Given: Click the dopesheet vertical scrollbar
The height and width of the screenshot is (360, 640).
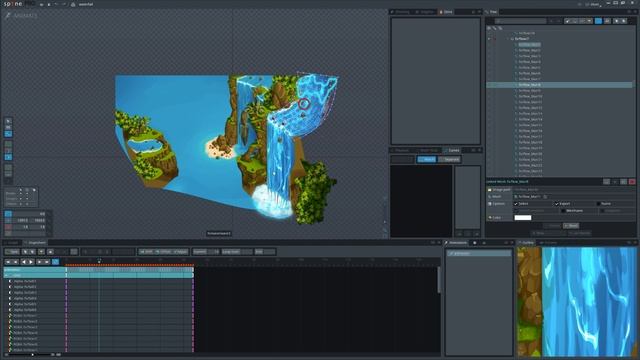Looking at the screenshot, I should pyautogui.click(x=439, y=280).
